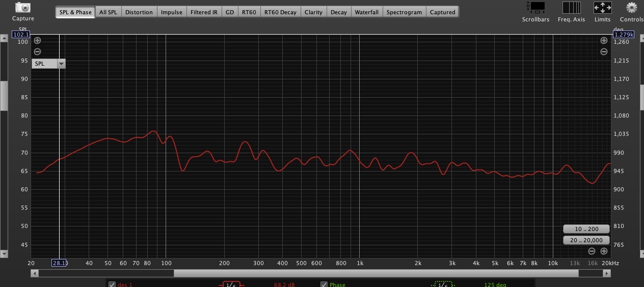Switch to the Waterfall tab
The image size is (644, 287).
click(x=367, y=12)
